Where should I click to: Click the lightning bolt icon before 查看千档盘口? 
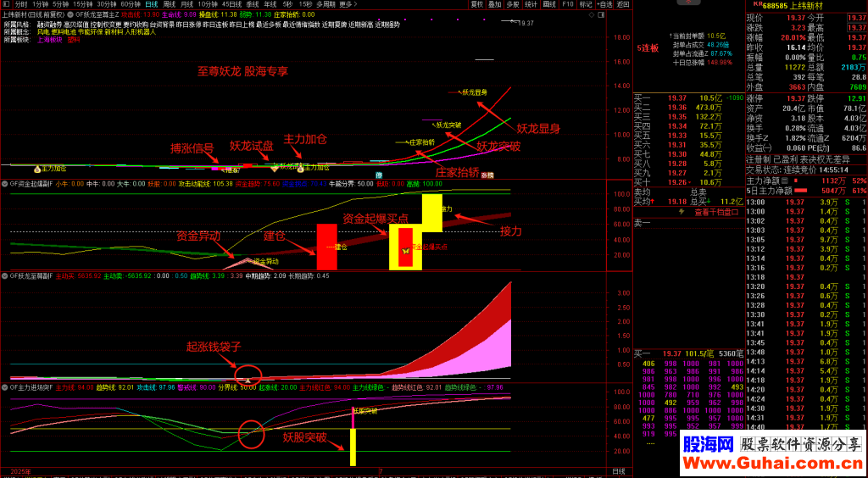pyautogui.click(x=682, y=211)
